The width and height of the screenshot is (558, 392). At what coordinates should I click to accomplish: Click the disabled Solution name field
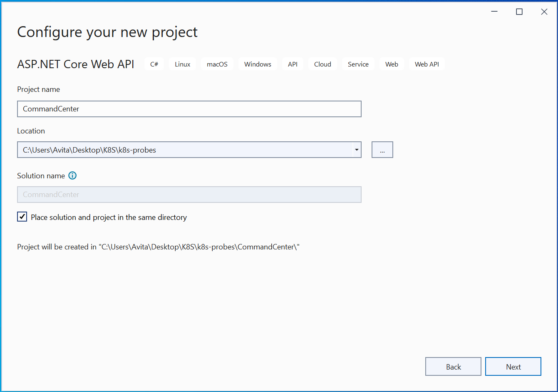[x=189, y=195]
